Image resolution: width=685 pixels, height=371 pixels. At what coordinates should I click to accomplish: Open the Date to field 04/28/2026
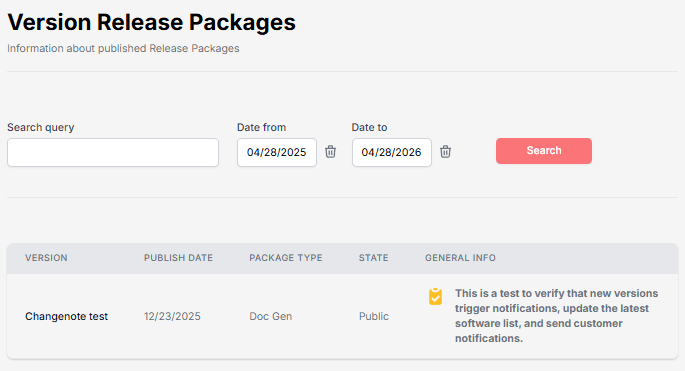[x=392, y=153]
